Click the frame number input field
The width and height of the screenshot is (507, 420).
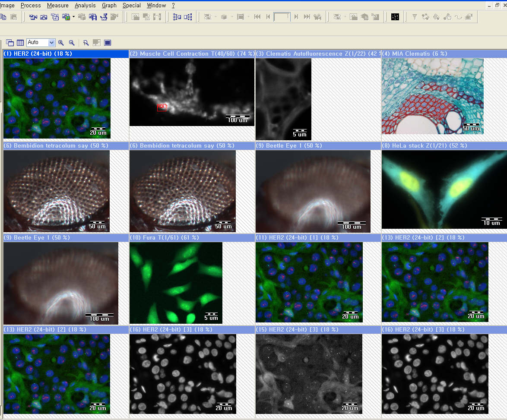282,17
